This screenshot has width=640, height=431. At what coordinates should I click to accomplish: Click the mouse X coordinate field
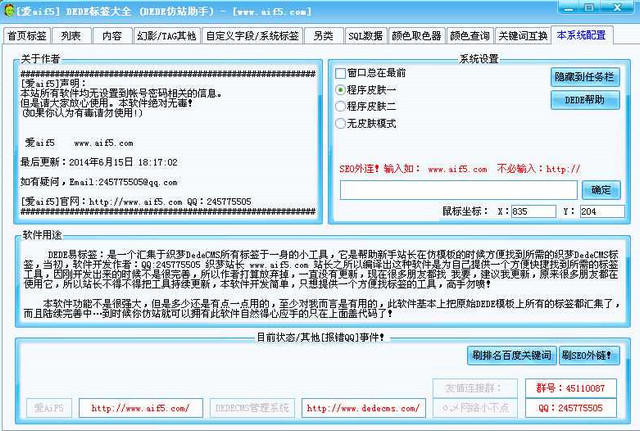pos(533,211)
